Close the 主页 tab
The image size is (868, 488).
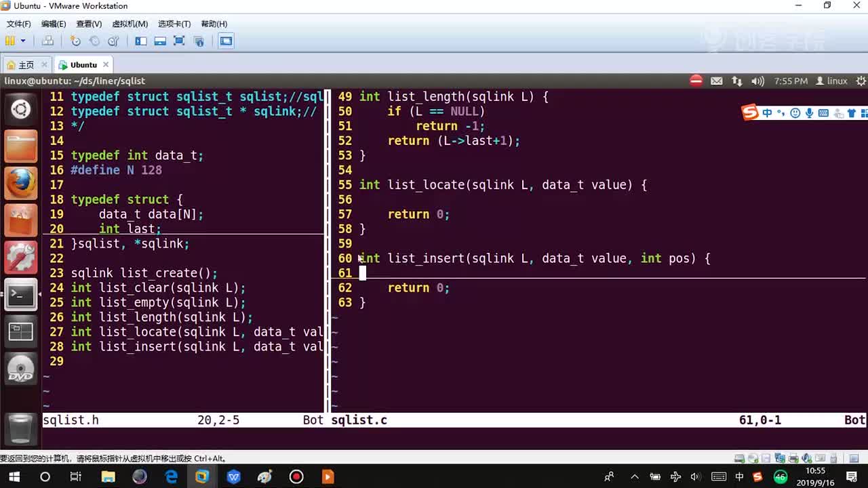(44, 64)
